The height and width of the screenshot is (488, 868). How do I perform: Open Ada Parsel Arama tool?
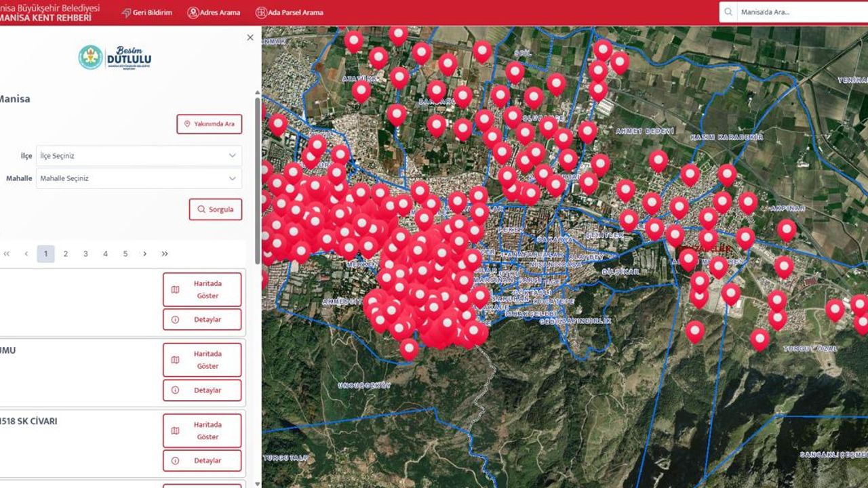point(289,12)
